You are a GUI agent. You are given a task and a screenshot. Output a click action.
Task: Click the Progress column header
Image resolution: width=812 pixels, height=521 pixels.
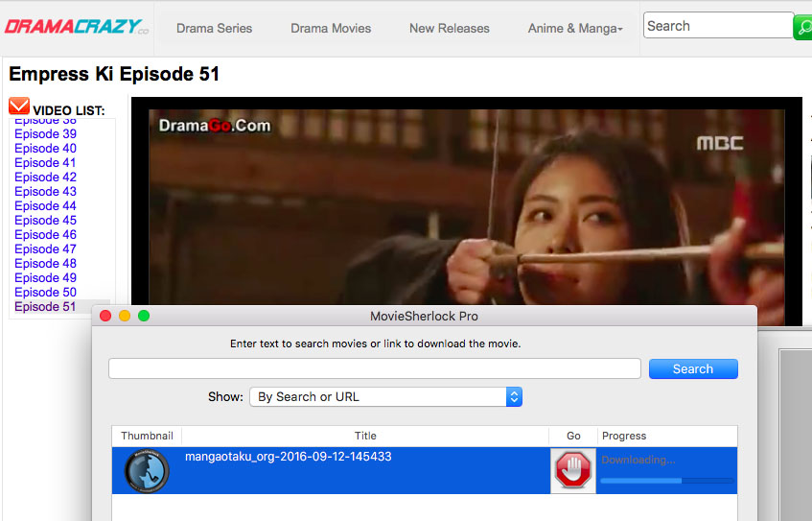667,436
